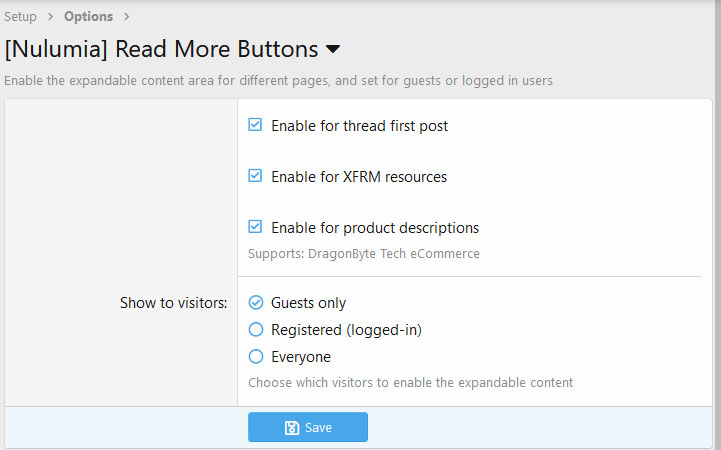Toggle the XFRM resources checkbox
721x450 pixels.
[x=255, y=176]
